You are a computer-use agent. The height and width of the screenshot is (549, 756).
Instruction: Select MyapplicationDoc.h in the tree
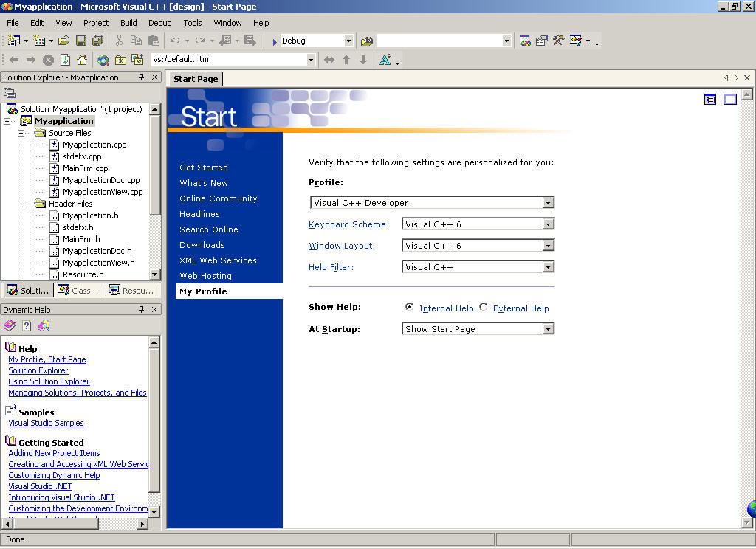tap(97, 251)
